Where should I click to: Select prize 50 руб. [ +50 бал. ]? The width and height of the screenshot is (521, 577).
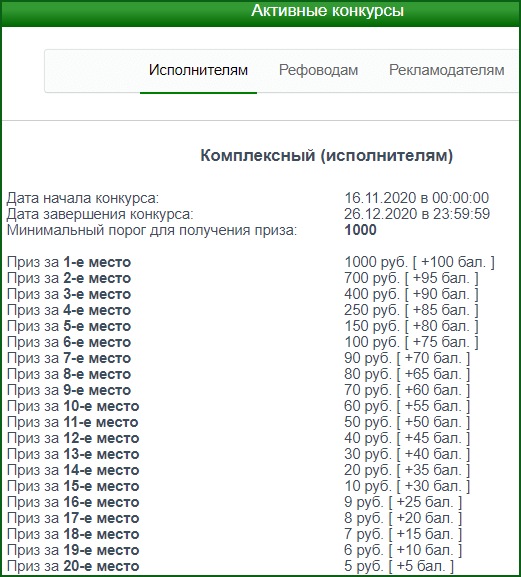(407, 422)
